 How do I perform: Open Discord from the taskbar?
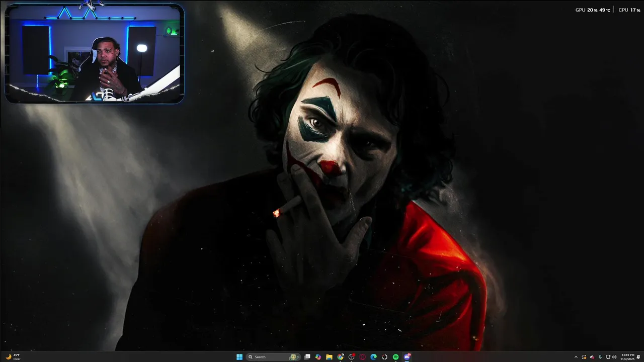pos(407,357)
